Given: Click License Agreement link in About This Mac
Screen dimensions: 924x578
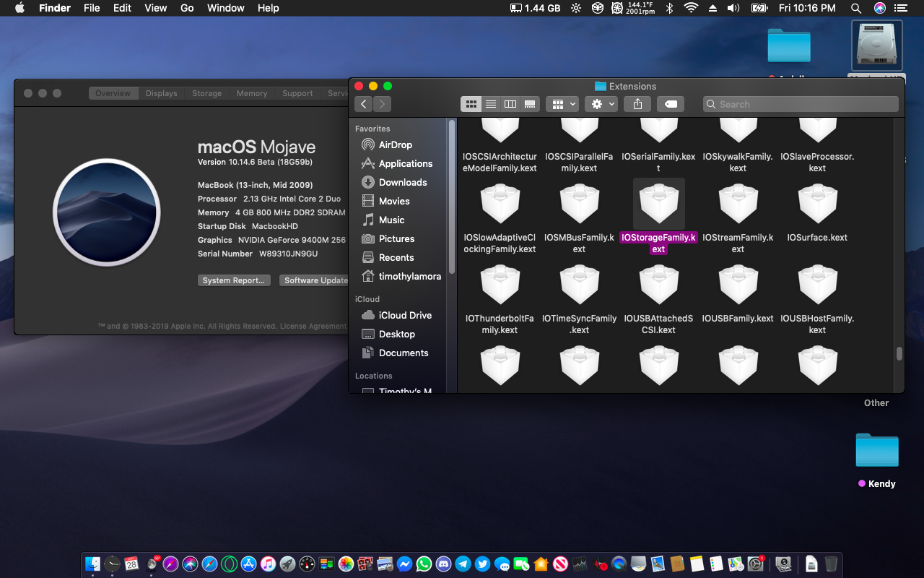Looking at the screenshot, I should (x=313, y=327).
